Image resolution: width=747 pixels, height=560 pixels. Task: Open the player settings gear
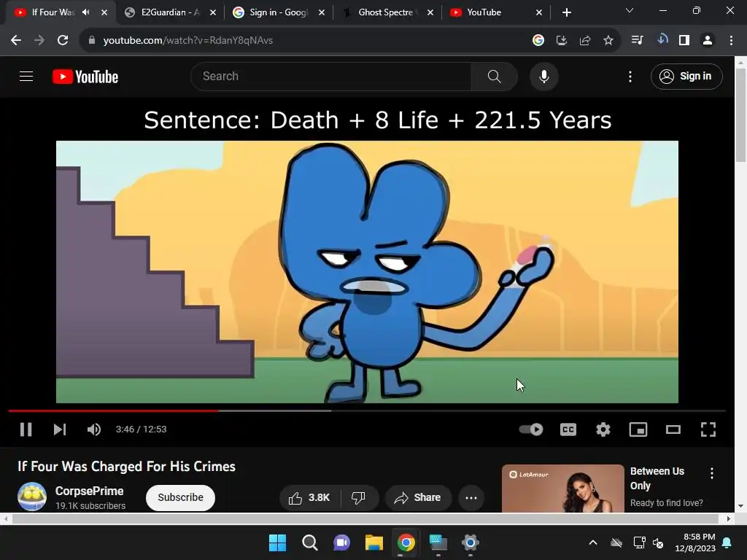(603, 429)
